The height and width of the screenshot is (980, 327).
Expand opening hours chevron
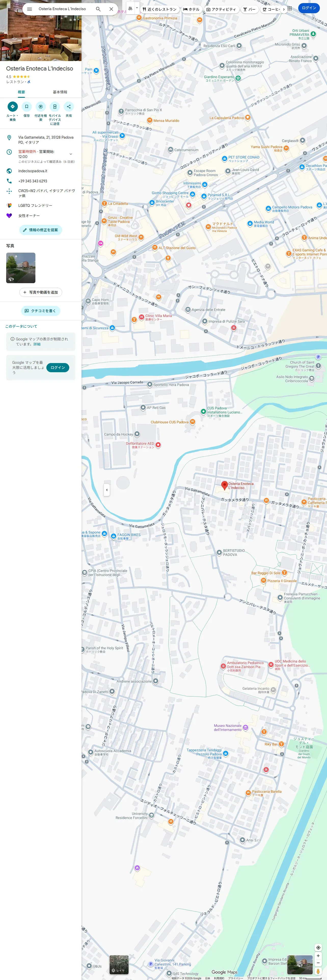[x=71, y=154]
